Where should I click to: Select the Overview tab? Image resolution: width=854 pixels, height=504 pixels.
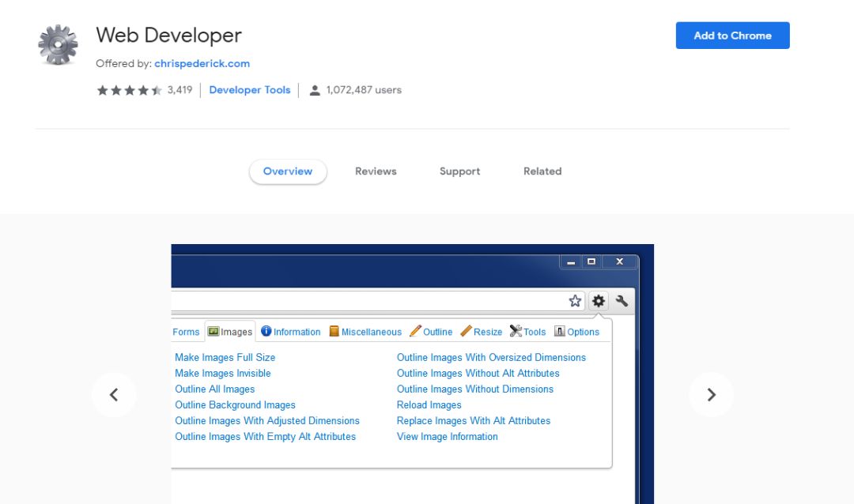tap(288, 171)
